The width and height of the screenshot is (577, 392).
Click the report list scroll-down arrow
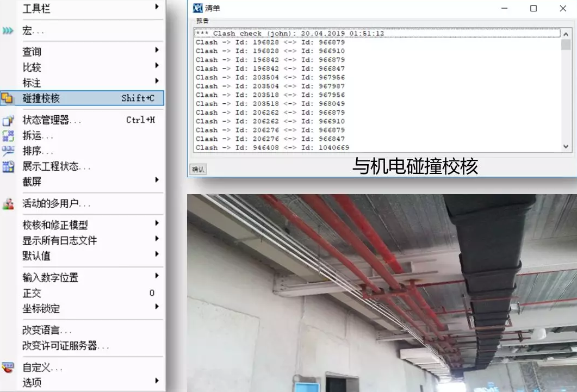566,146
